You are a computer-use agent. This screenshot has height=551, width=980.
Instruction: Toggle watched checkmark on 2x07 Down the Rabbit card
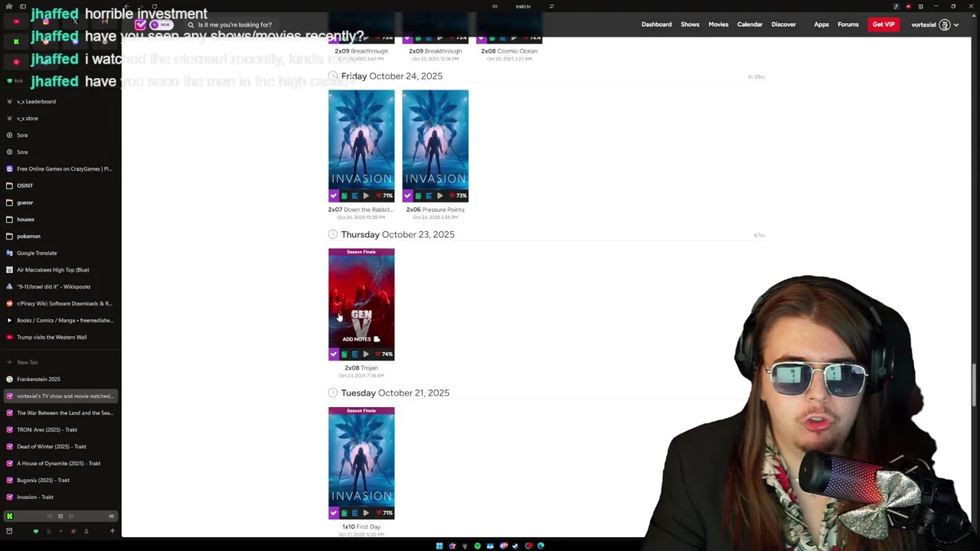coord(334,196)
